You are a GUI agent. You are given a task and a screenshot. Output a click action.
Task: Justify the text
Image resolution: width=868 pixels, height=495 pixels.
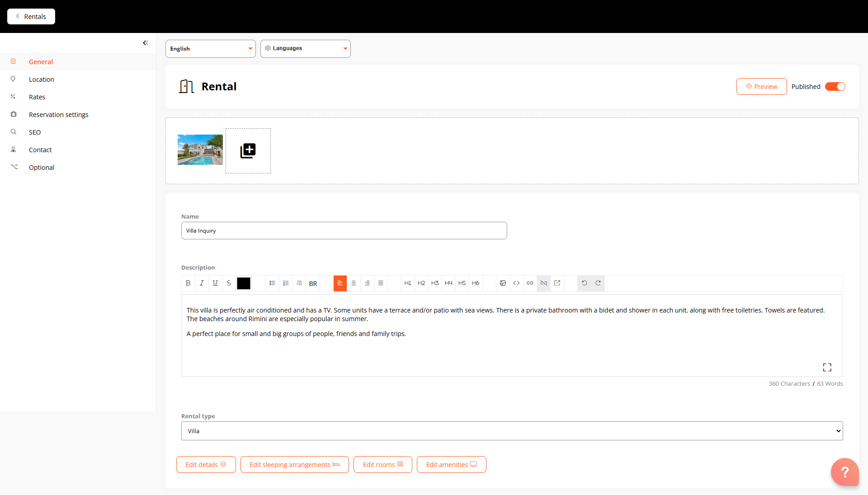coord(381,283)
